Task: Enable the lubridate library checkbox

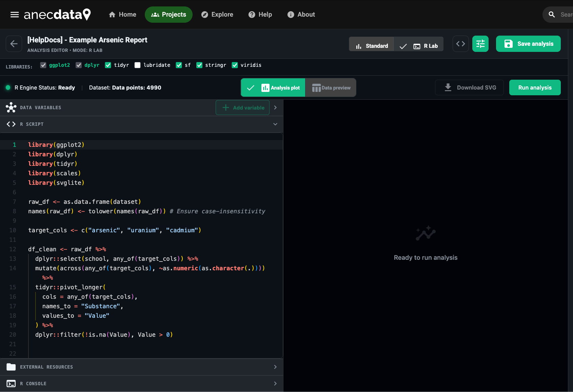Action: click(x=137, y=65)
